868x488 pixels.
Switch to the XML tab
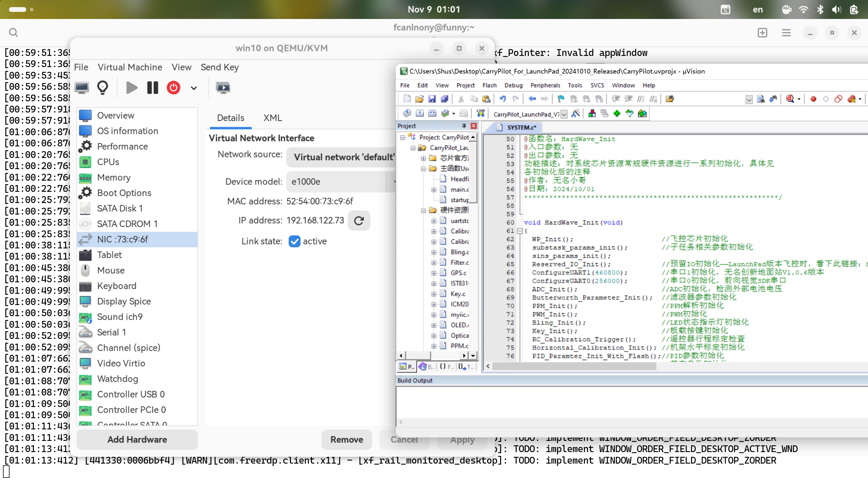tap(272, 118)
